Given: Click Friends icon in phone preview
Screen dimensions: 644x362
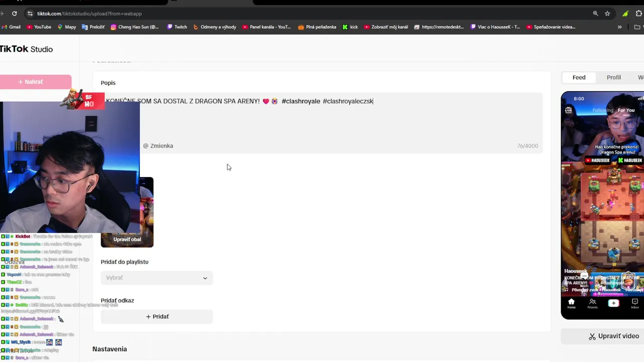Looking at the screenshot, I should click(592, 304).
